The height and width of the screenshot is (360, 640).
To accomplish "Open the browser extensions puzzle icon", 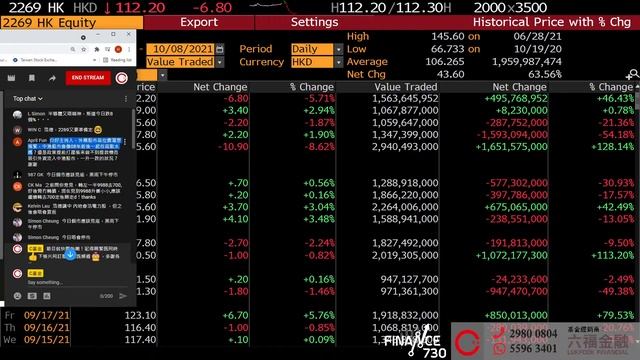I will pyautogui.click(x=97, y=49).
